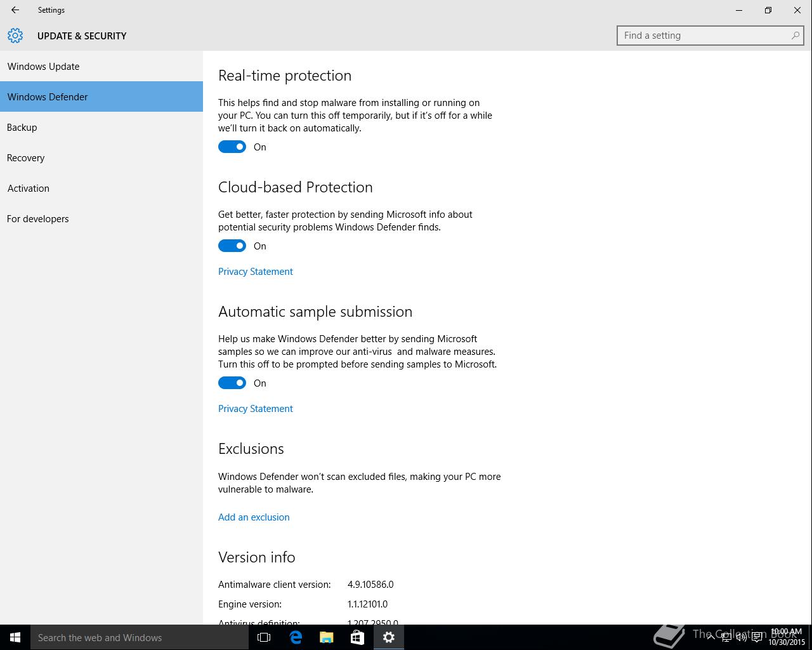812x650 pixels.
Task: Open Privacy Statement under Cloud-based Protection
Action: coord(256,271)
